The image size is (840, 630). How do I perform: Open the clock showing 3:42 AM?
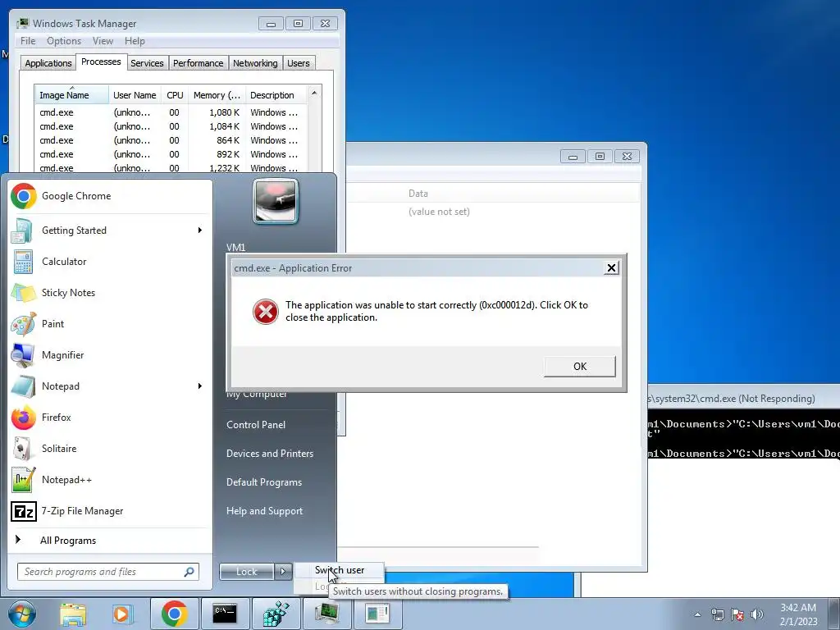point(798,614)
